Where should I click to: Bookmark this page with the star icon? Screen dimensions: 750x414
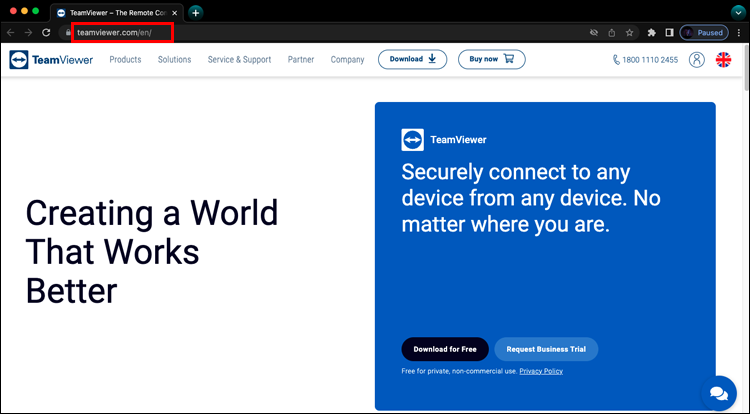[x=629, y=33]
